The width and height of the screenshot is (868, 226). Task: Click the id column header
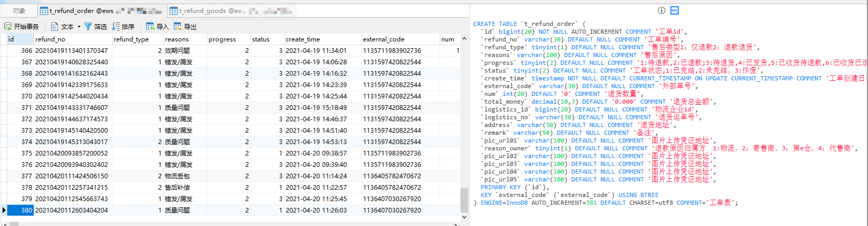coord(20,39)
